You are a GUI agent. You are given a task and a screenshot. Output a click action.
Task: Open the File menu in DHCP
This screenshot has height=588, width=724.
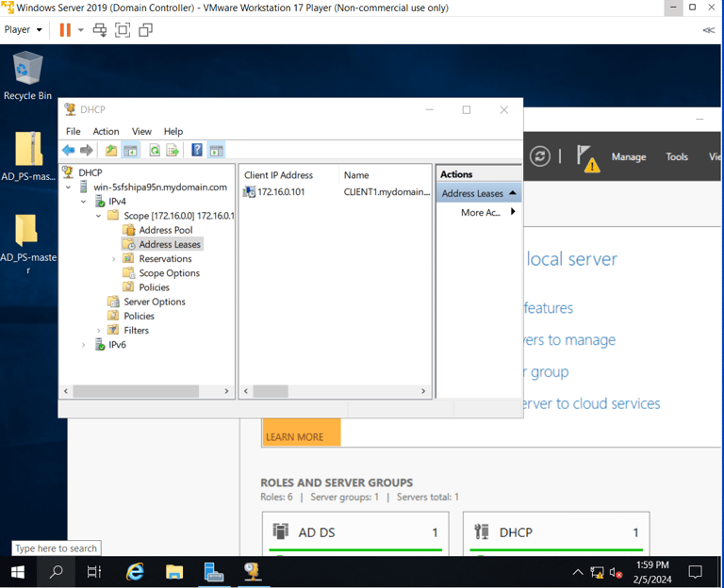coord(73,132)
